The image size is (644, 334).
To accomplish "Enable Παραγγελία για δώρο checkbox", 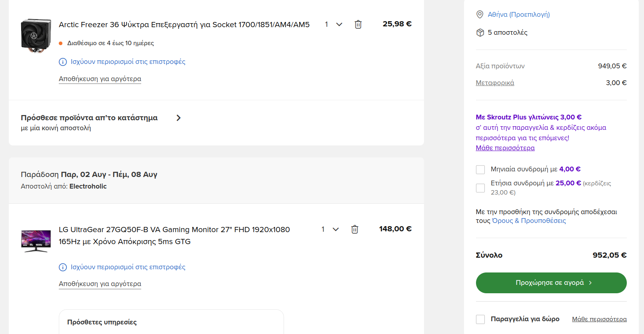I will [x=480, y=319].
